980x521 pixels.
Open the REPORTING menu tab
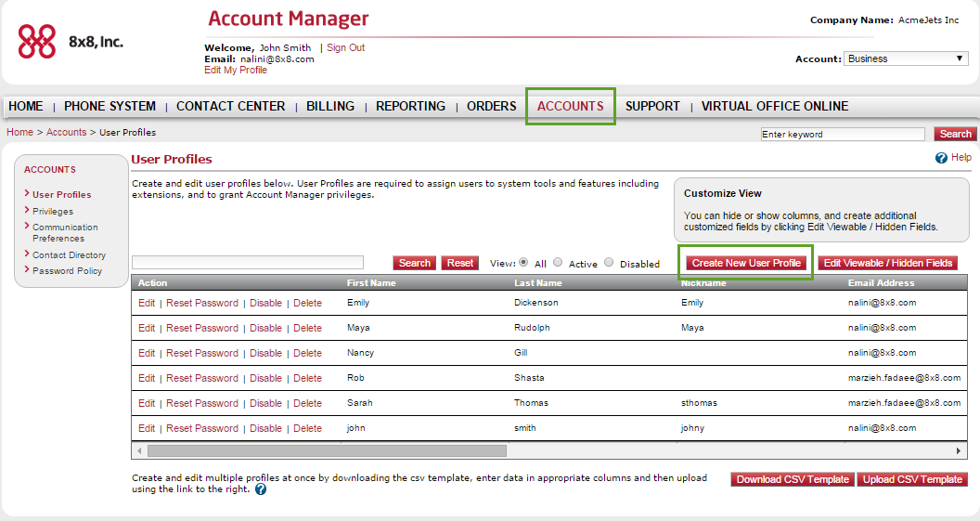(x=410, y=106)
